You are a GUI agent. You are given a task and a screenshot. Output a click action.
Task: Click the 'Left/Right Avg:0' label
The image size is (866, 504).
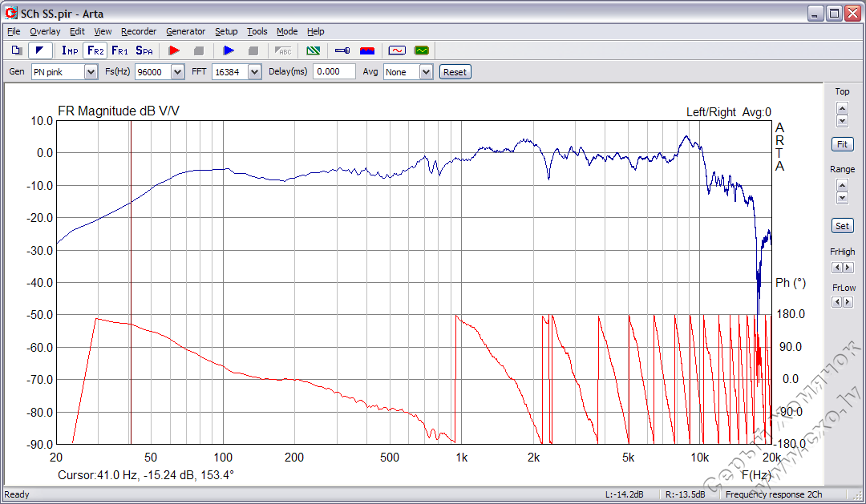728,112
